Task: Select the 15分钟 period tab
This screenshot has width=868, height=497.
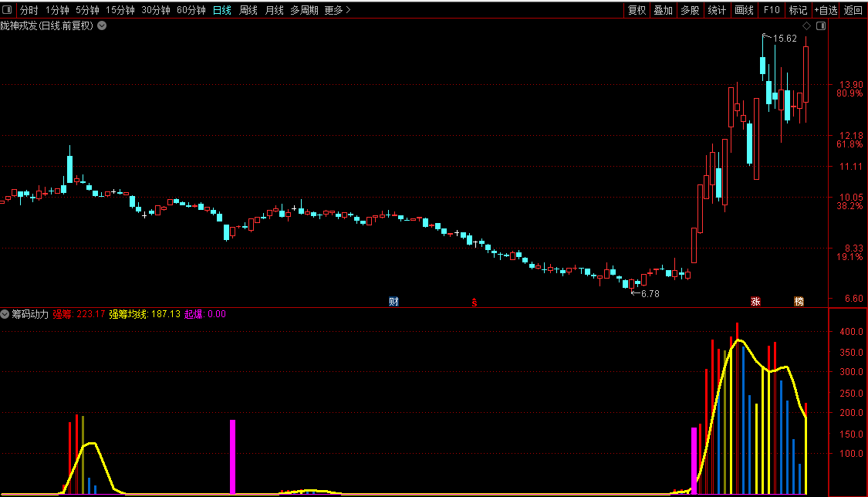Action: point(120,10)
